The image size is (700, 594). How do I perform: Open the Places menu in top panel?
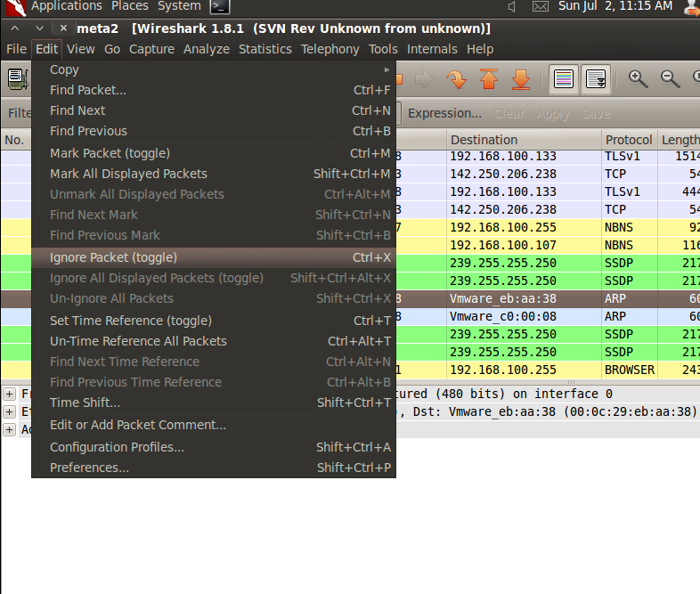click(x=130, y=6)
